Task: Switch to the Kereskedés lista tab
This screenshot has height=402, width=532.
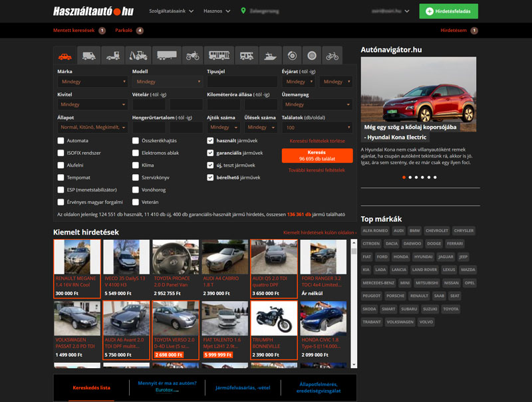Action: (x=91, y=387)
